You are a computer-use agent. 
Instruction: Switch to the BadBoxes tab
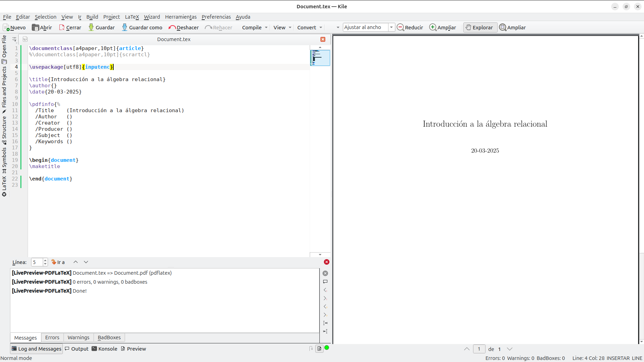tap(109, 337)
